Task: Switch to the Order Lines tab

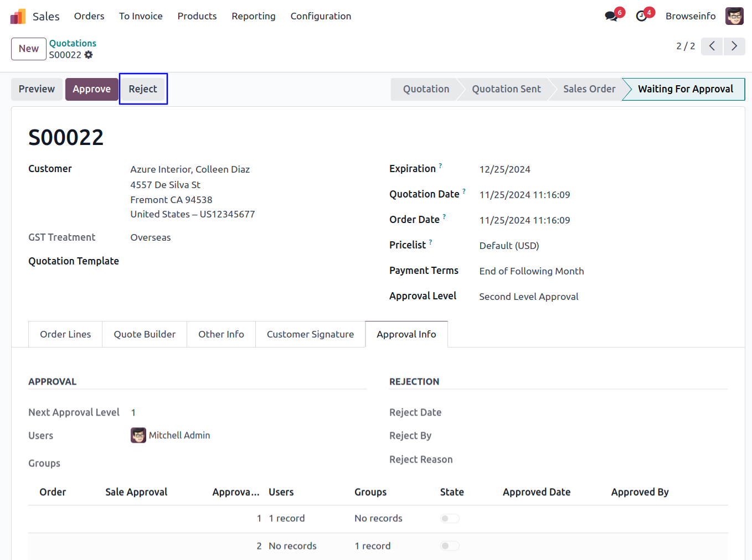Action: (x=65, y=334)
